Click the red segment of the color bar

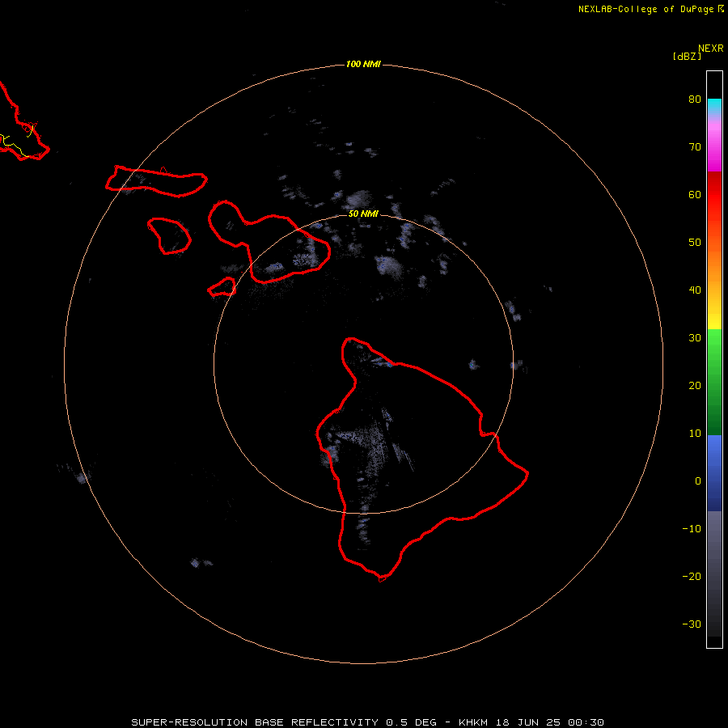point(714,195)
